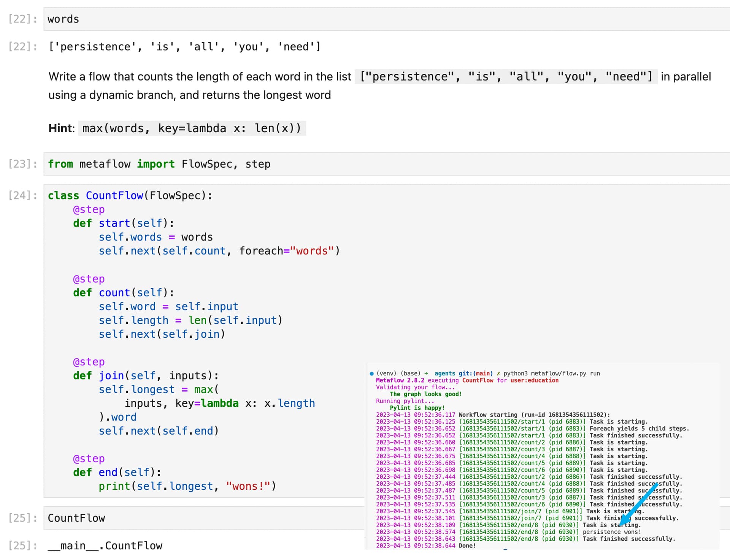Screen dimensions: 730x560
Task: Click the 'def start(self):' line
Action: tap(124, 223)
